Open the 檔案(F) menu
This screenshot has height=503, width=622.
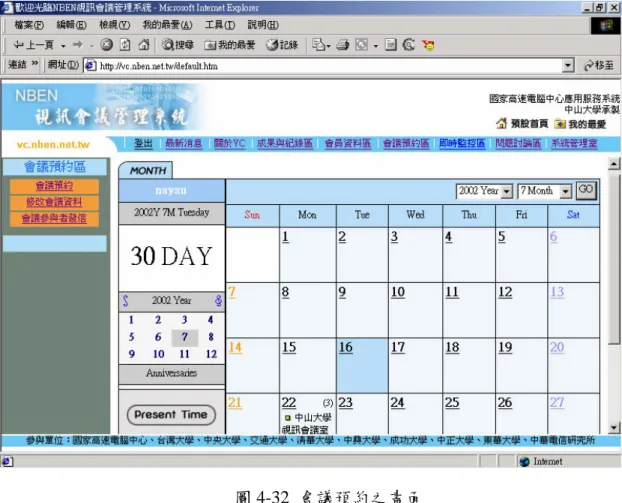[29, 25]
